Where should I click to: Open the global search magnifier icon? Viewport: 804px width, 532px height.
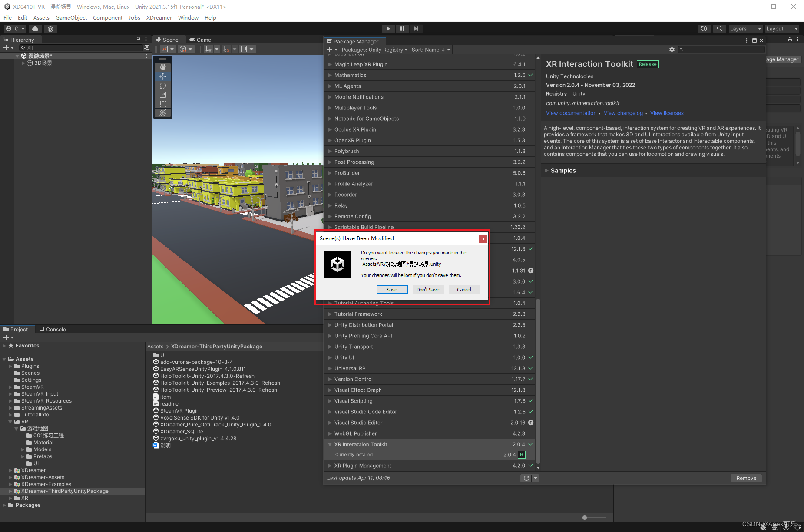[x=720, y=29]
